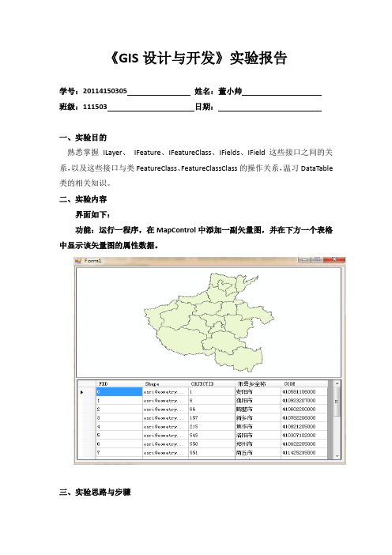Click the OBJECTID column header
This screenshot has width=392, height=555.
[212, 383]
